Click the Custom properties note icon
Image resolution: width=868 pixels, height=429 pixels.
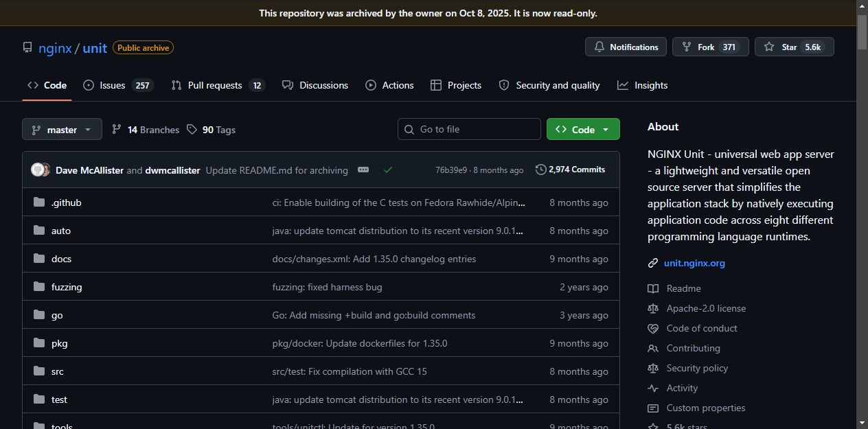point(653,408)
